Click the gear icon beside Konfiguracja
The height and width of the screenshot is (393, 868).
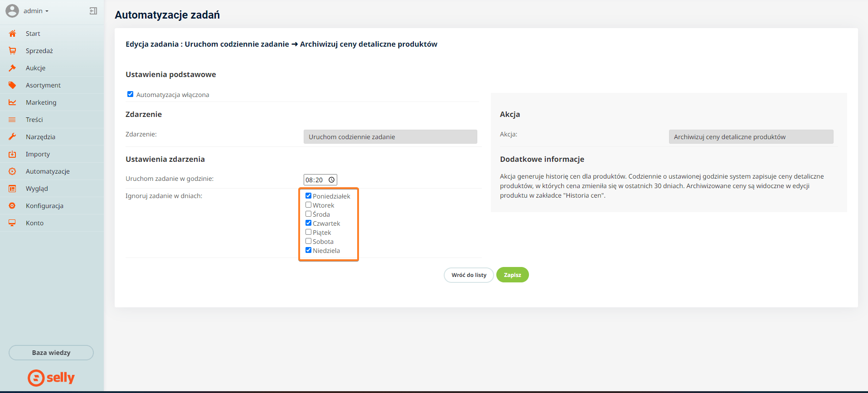(x=12, y=206)
